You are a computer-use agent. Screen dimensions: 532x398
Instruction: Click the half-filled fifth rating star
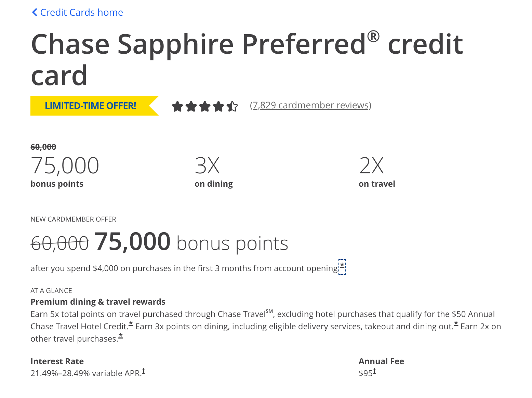pos(232,106)
